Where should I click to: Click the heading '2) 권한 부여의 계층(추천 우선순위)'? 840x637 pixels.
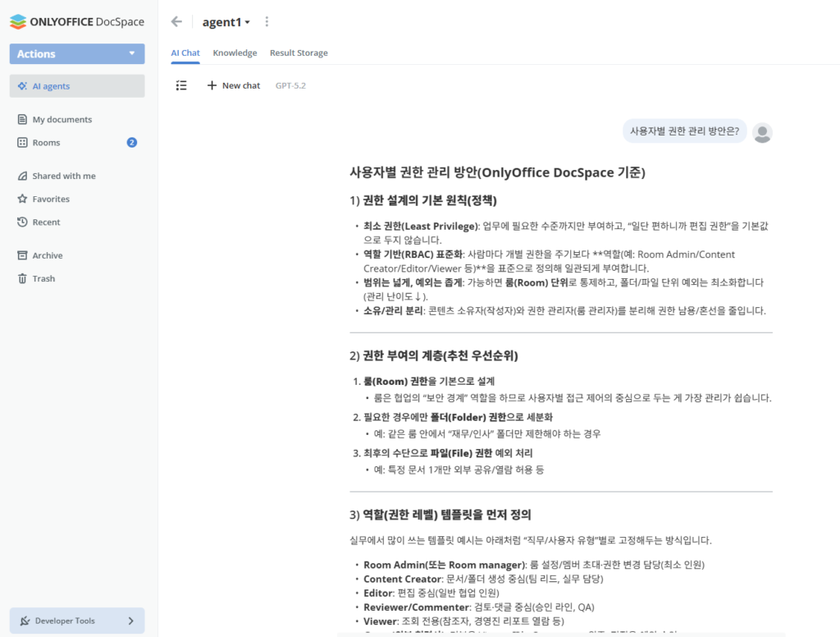tap(433, 355)
